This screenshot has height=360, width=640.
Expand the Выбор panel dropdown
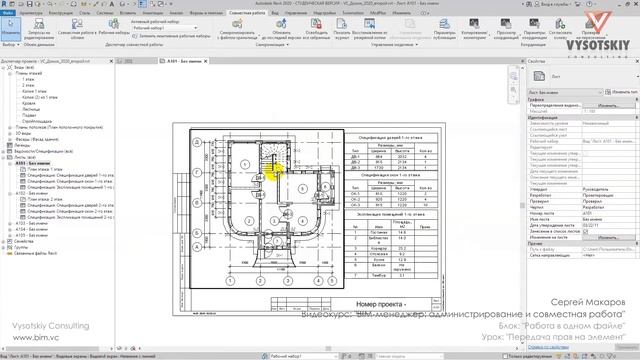[11, 44]
